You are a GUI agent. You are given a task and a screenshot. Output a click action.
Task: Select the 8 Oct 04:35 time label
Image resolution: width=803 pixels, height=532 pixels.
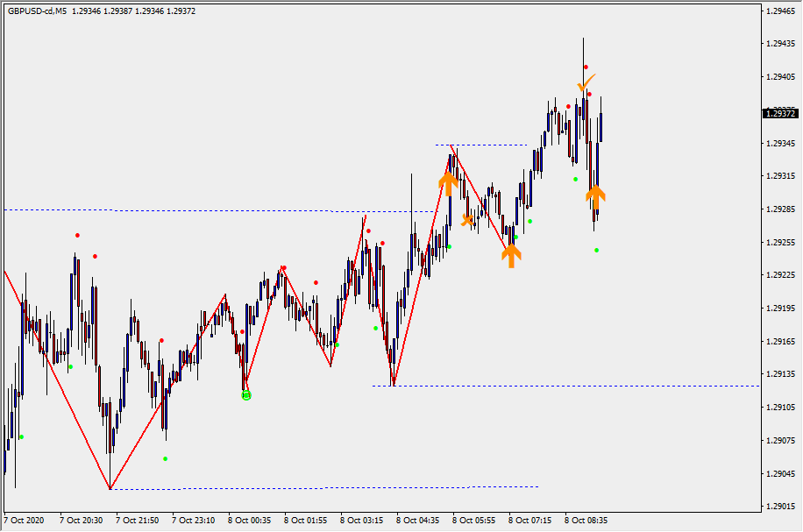[418, 520]
